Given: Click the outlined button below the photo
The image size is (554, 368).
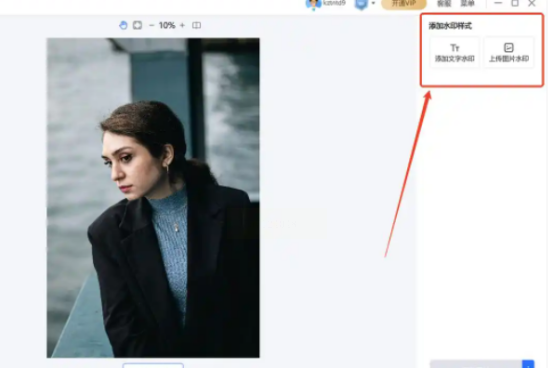Looking at the screenshot, I should (x=153, y=365).
